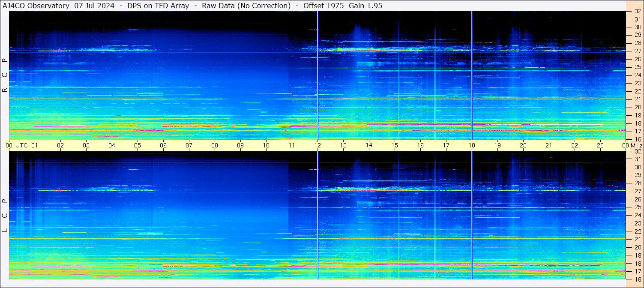The height and width of the screenshot is (288, 644).
Task: Click the 09 hour label on time axis
Action: pos(240,145)
